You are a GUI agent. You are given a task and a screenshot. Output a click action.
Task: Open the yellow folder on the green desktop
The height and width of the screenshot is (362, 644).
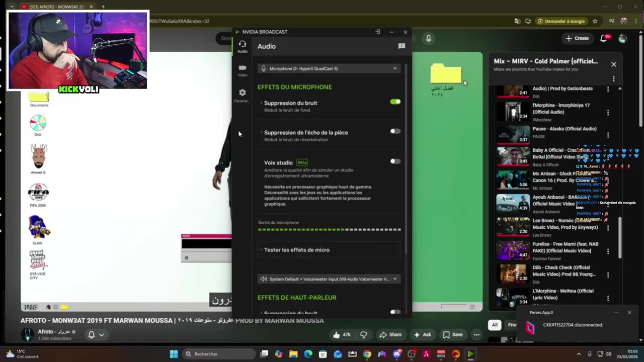[446, 79]
